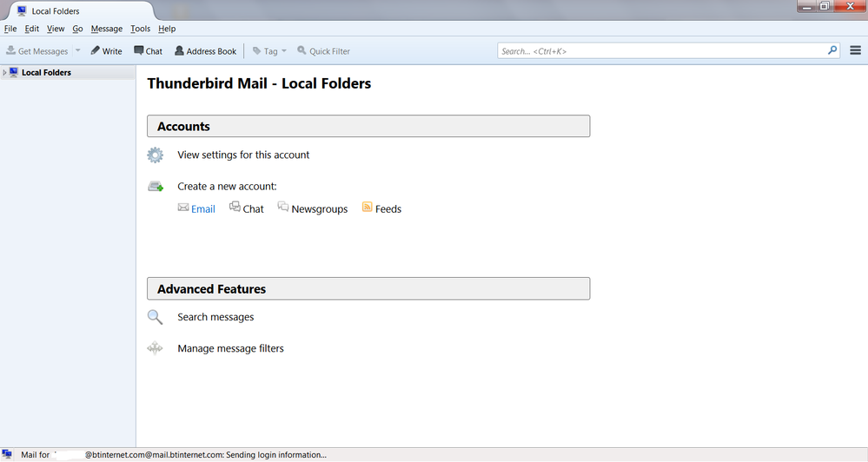Open the Get Messages dropdown arrow
Viewport: 868px width, 462px height.
[x=78, y=51]
